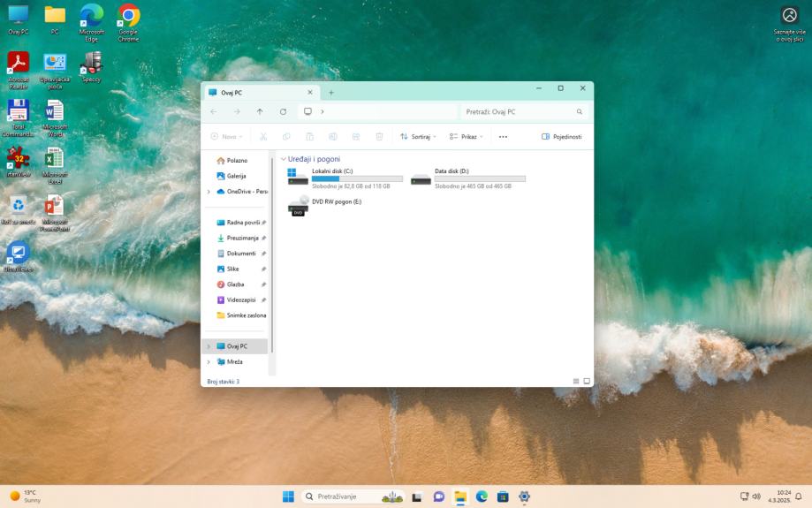Image resolution: width=812 pixels, height=508 pixels.
Task: Open Speccy desktop shortcut
Action: click(x=91, y=67)
